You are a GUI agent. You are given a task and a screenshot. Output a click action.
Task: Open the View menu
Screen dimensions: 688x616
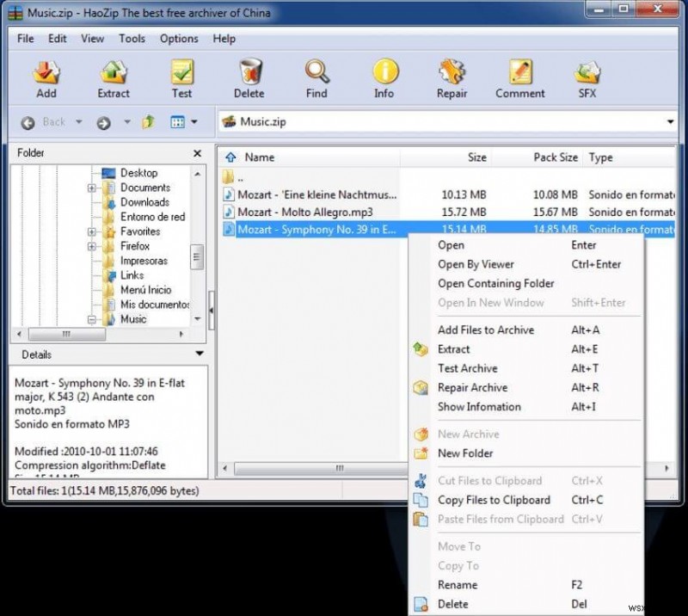tap(92, 39)
